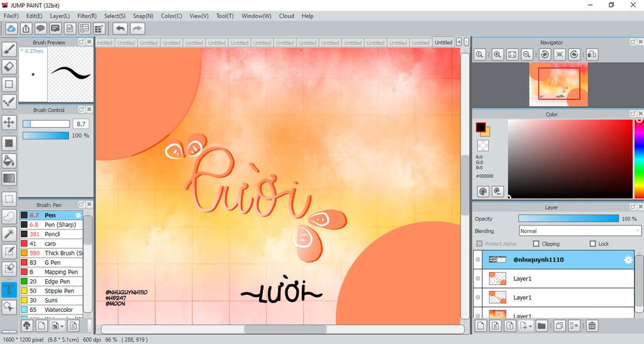Open settings gear of Pen brush
Screen dimensions: 644x344
79,215
